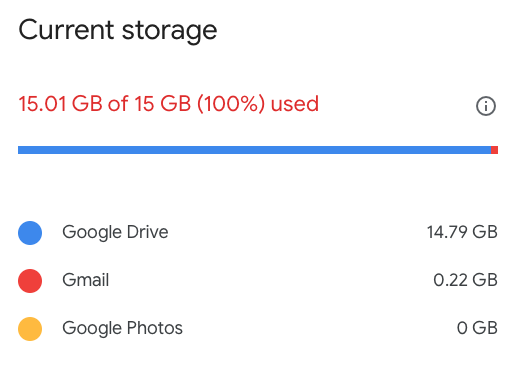Click the blue Google Drive color dot
The image size is (528, 372).
click(30, 233)
